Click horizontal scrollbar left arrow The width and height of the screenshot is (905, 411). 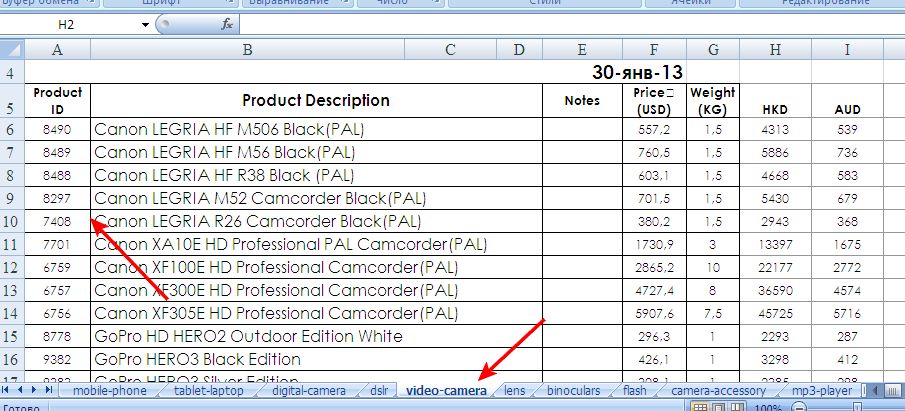(876, 390)
